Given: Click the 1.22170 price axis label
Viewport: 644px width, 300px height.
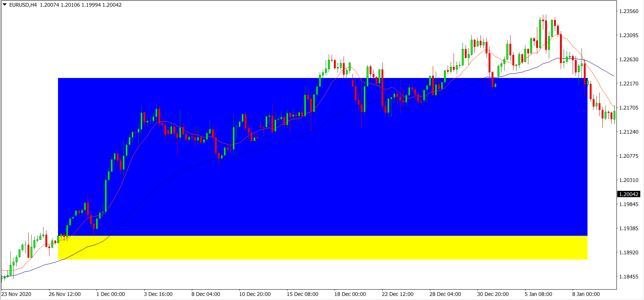Looking at the screenshot, I should coord(629,84).
